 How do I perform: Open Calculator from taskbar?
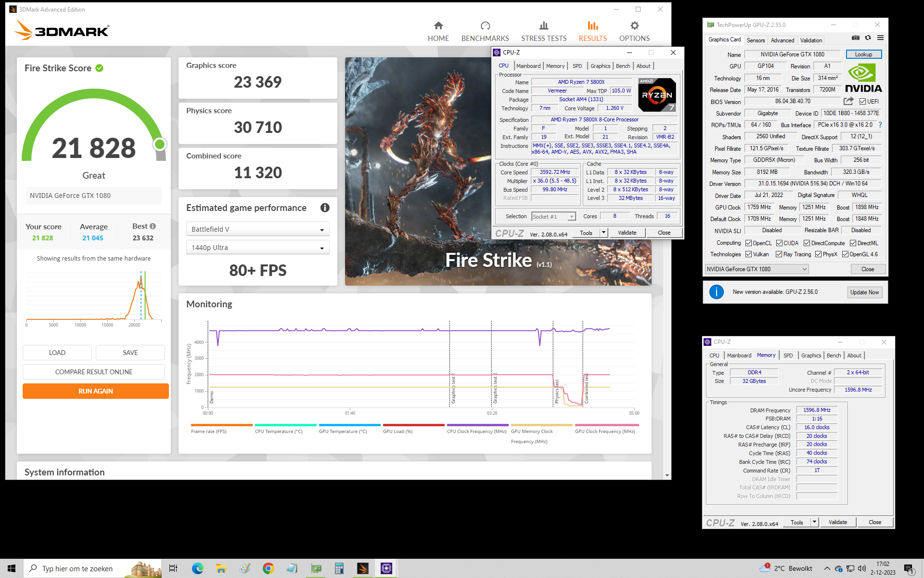pos(339,568)
